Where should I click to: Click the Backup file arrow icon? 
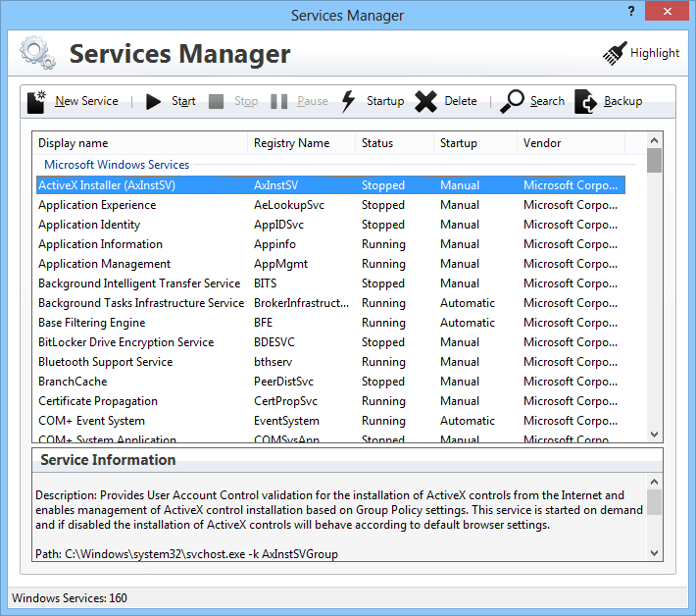tap(585, 102)
